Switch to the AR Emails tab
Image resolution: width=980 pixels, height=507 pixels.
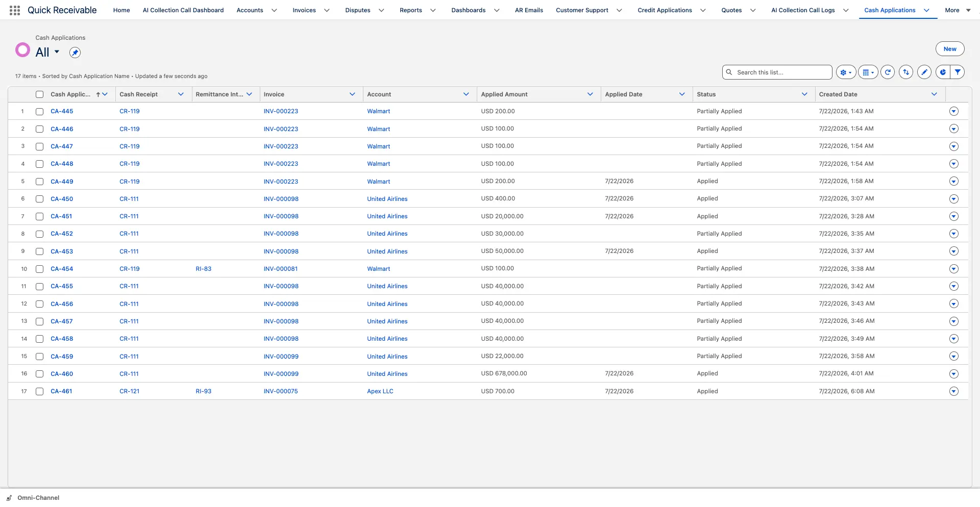[529, 10]
